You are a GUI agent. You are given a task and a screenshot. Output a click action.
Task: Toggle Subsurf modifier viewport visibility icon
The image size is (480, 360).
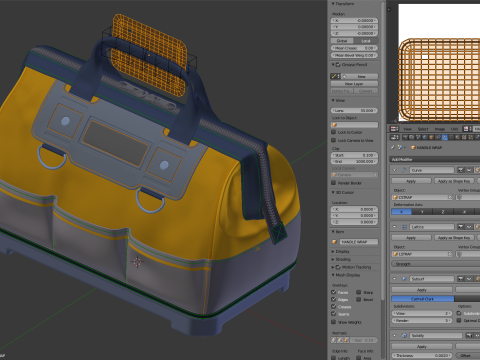(x=469, y=279)
